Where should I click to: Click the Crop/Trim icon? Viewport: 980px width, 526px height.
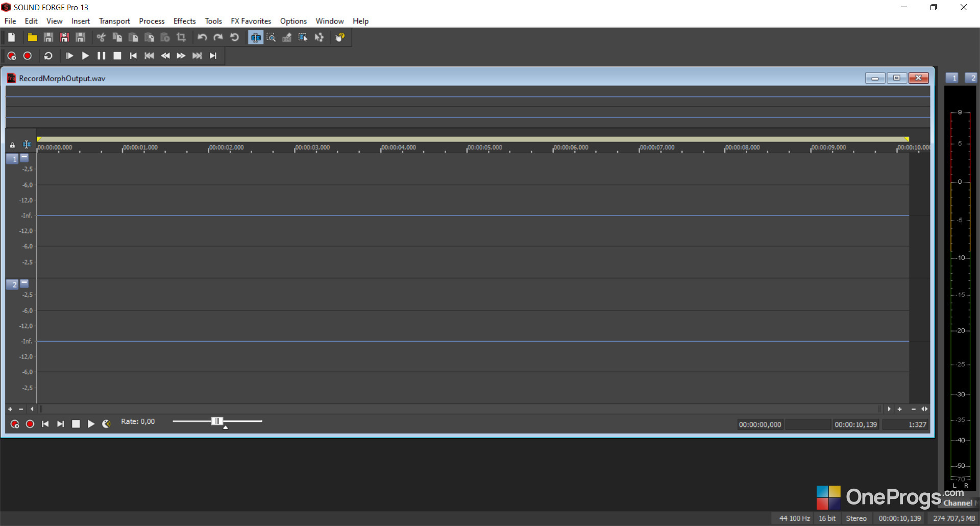pyautogui.click(x=181, y=37)
